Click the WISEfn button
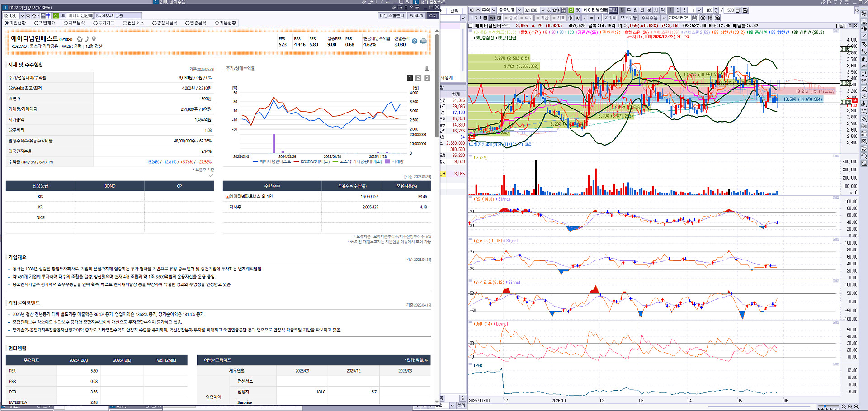 (x=416, y=15)
